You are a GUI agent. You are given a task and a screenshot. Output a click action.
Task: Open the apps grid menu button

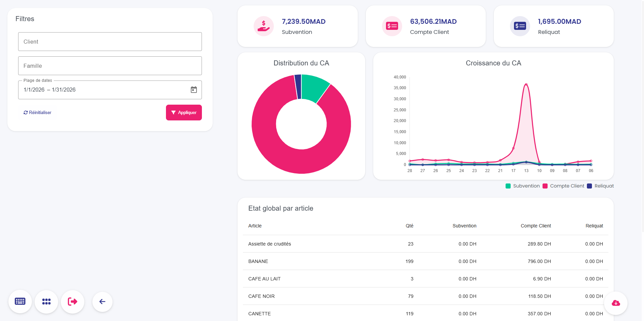tap(46, 302)
